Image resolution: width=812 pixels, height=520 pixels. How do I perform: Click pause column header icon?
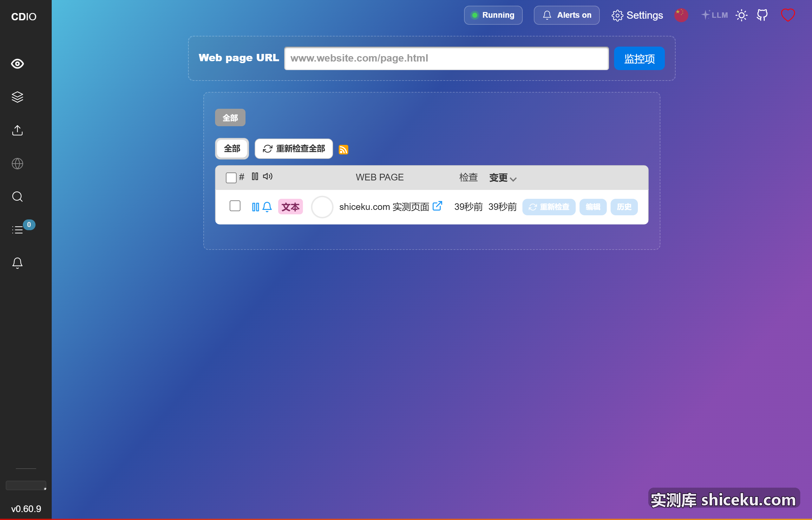[255, 177]
